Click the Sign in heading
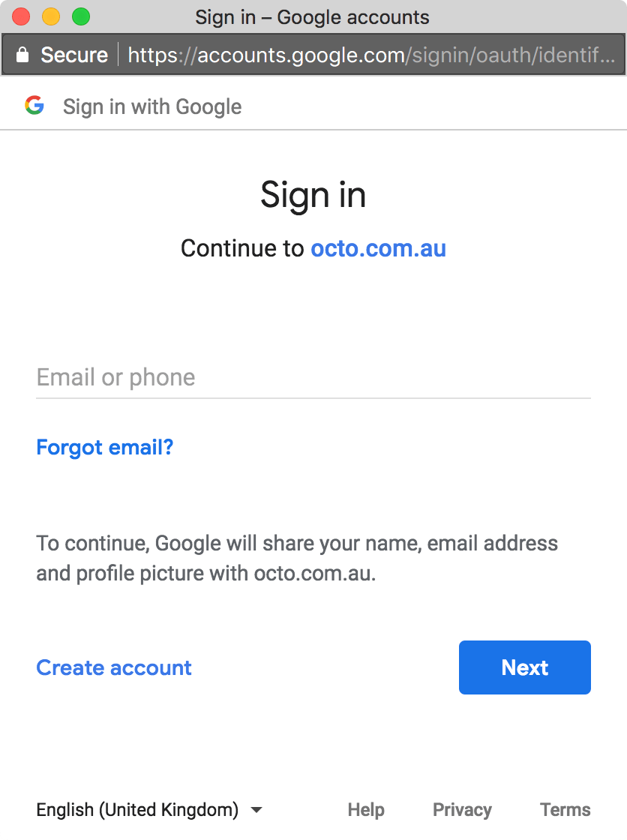Viewport: 627px width, 840px height. coord(313,195)
